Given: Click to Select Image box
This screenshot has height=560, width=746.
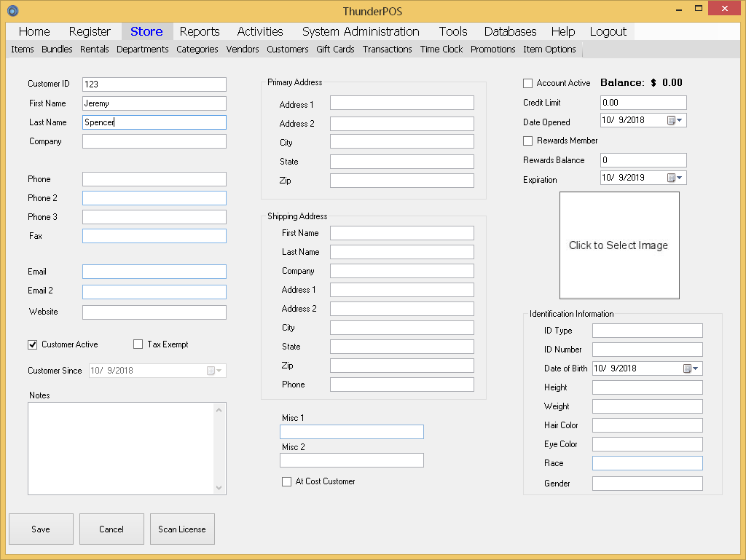Looking at the screenshot, I should coord(619,245).
